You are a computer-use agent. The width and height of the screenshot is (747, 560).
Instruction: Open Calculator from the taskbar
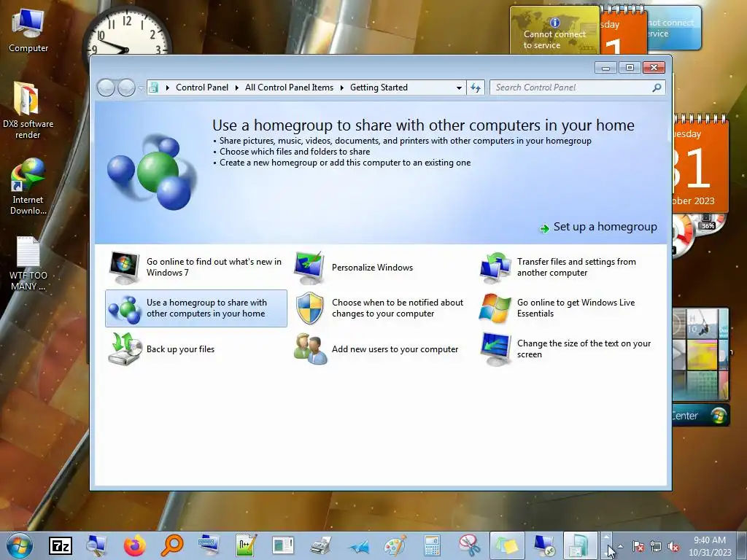click(x=432, y=545)
